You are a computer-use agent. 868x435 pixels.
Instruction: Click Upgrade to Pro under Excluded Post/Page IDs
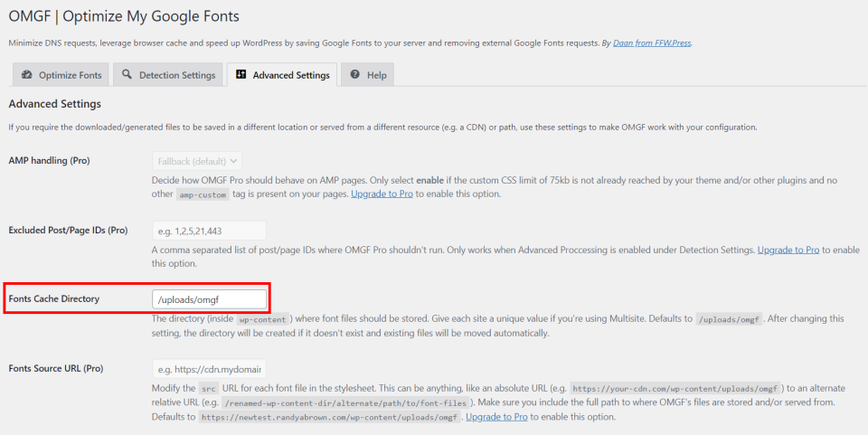788,250
